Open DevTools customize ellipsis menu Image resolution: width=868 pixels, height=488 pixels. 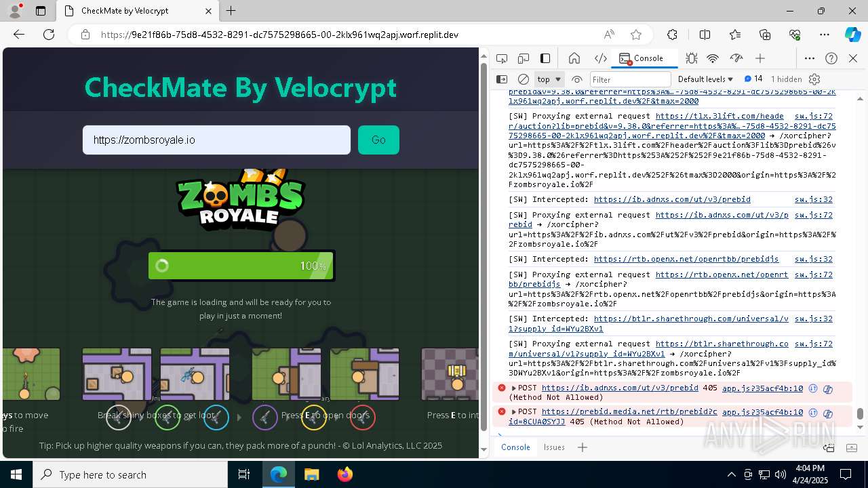click(810, 58)
